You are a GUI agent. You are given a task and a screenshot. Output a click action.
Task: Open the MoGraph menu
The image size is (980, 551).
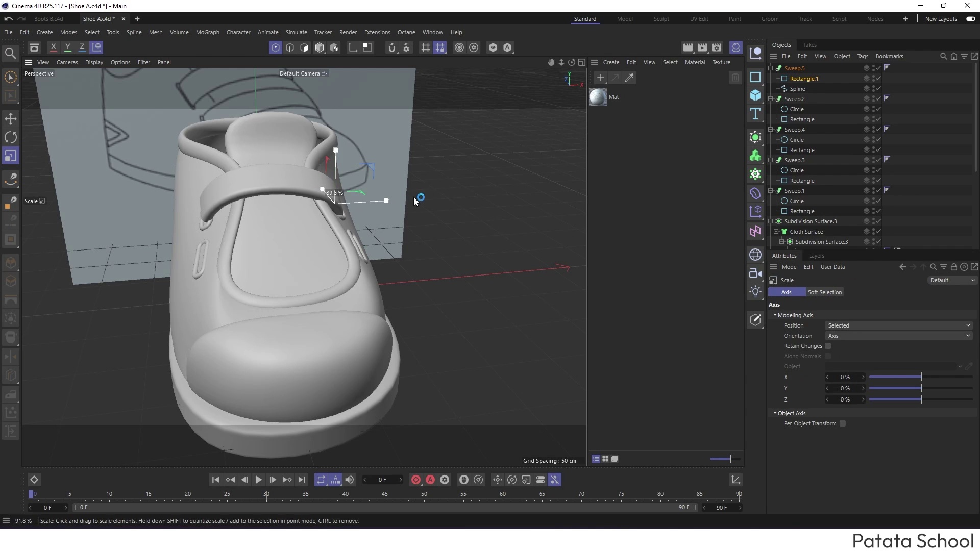point(207,32)
